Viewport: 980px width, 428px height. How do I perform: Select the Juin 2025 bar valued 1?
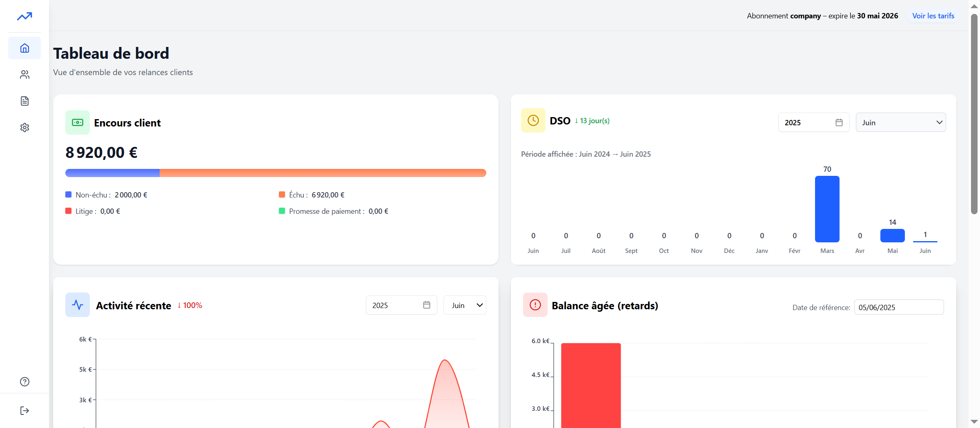point(925,242)
